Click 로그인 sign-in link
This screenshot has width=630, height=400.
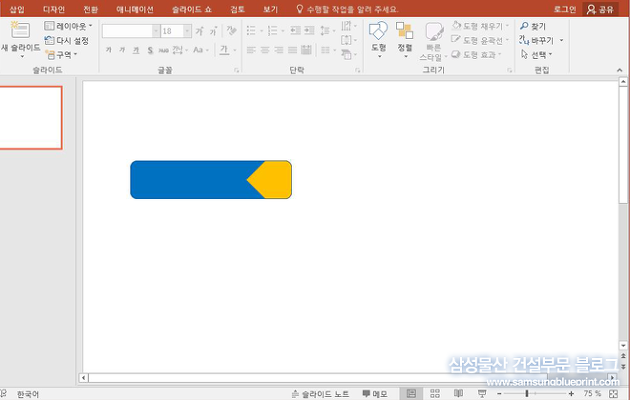click(565, 9)
